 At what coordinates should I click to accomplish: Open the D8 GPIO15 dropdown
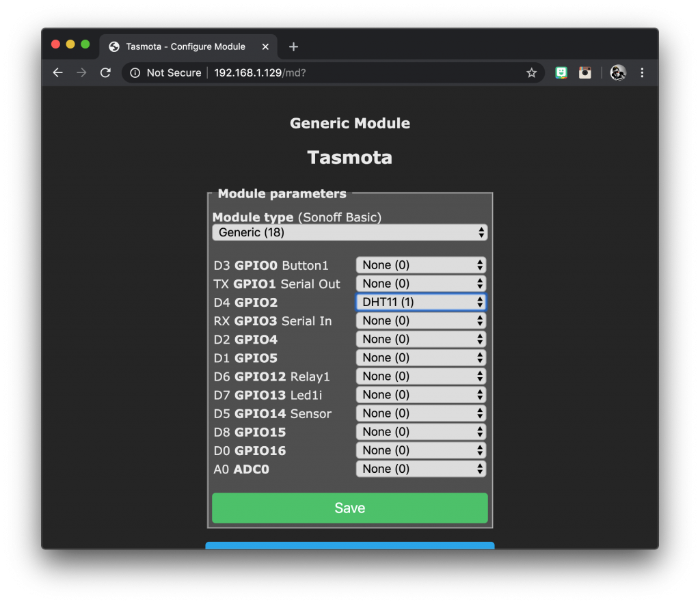coord(420,432)
